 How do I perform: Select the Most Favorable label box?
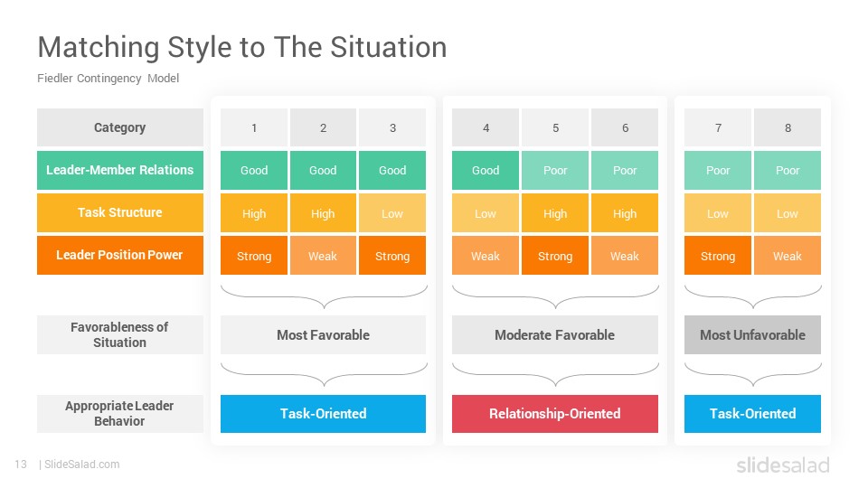(324, 334)
